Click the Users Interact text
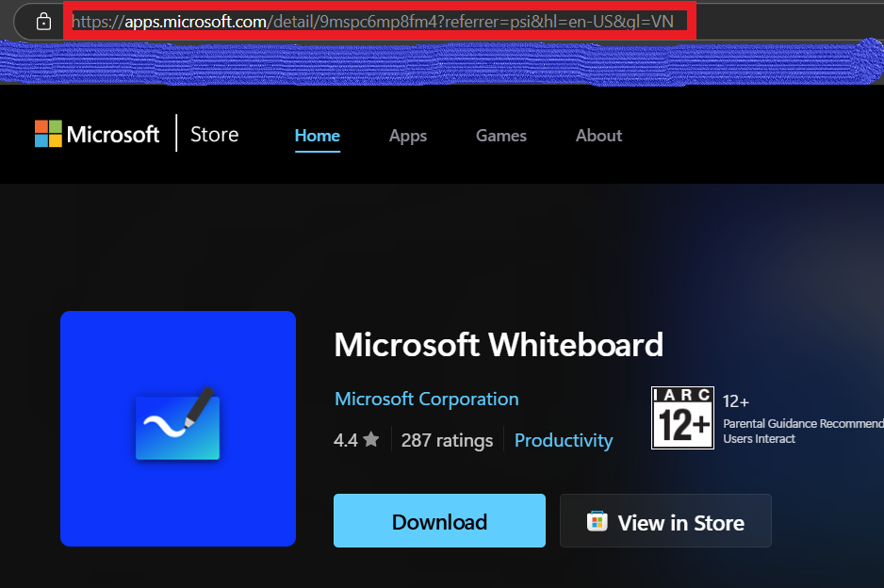 click(759, 438)
